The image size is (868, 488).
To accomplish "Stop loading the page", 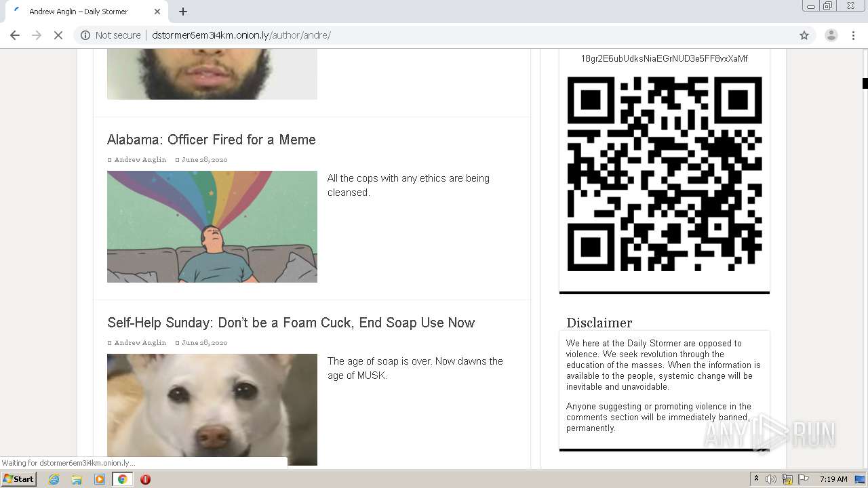I will pos(58,35).
